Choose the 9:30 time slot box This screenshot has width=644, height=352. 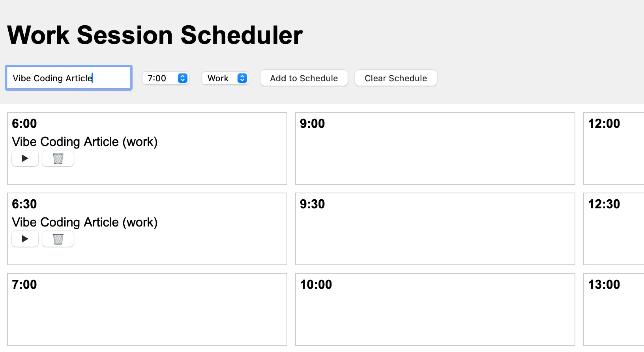pyautogui.click(x=435, y=229)
